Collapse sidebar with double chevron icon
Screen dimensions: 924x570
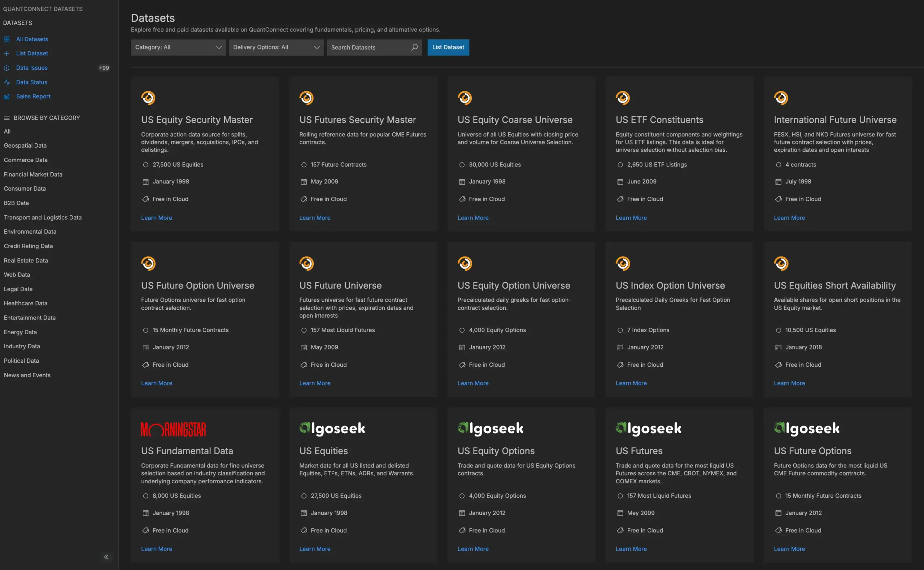click(106, 557)
